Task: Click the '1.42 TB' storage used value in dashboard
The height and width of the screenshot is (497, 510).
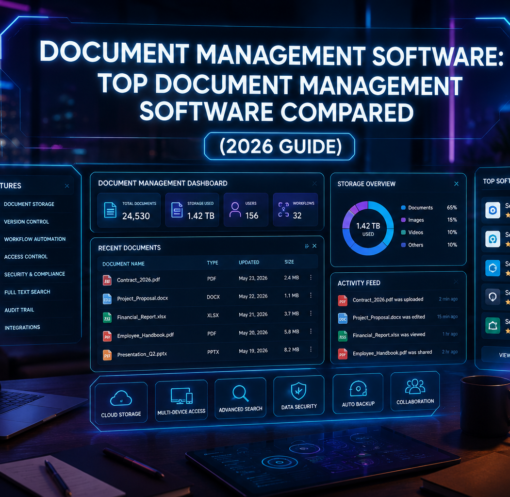Action: (201, 216)
